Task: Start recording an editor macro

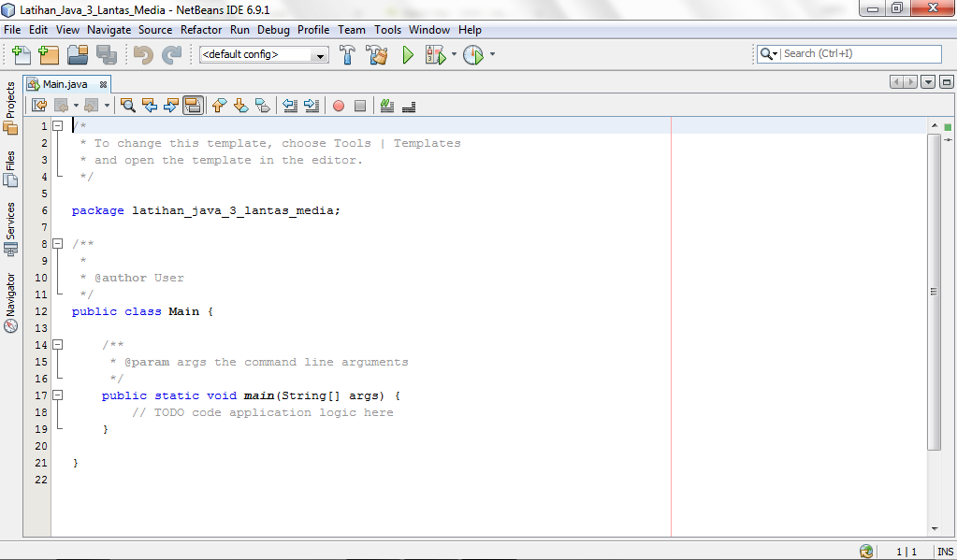Action: (x=338, y=105)
